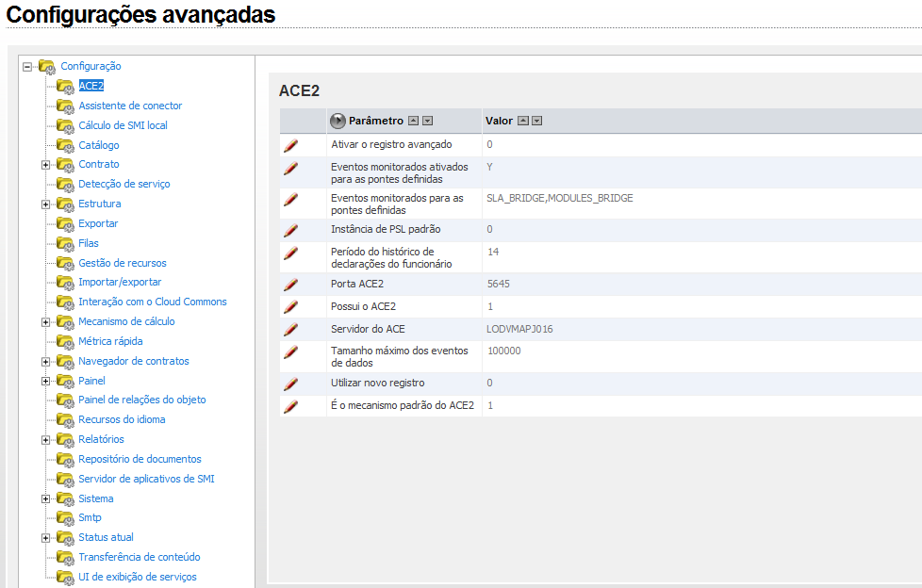Expand the Estrutura tree node
Screen dimensions: 922x588
pyautogui.click(x=45, y=204)
